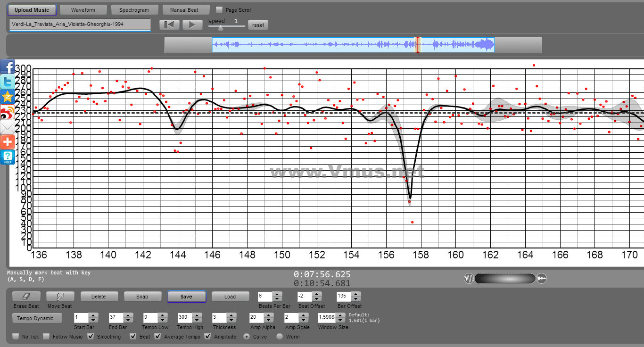Disable the Smoothing checkbox

(x=91, y=337)
